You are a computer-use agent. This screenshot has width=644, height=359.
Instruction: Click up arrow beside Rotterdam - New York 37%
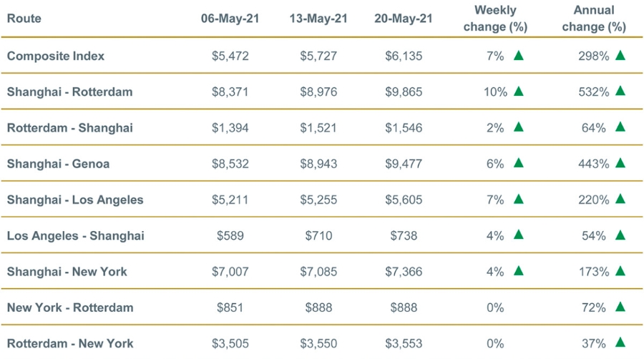620,342
